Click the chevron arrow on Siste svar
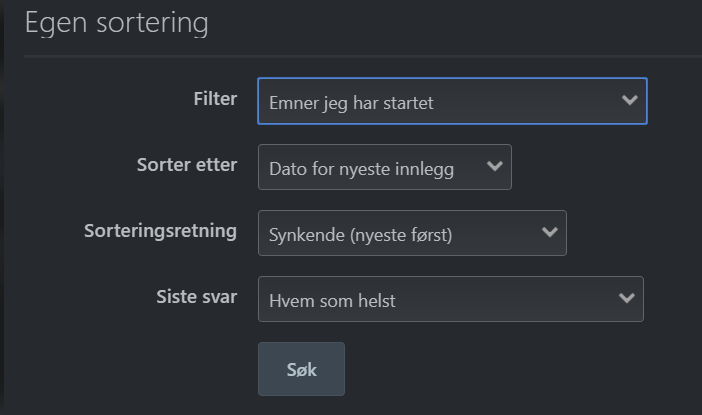The image size is (702, 415). pyautogui.click(x=626, y=298)
